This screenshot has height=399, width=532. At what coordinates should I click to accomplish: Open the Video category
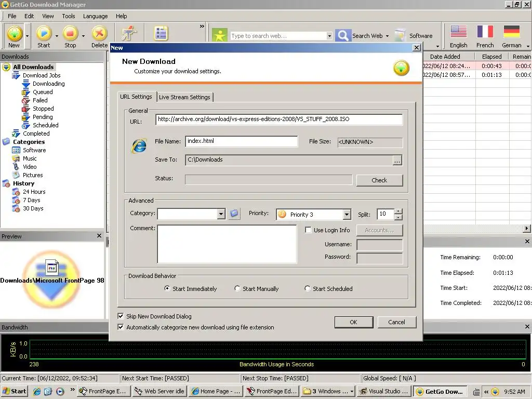30,167
